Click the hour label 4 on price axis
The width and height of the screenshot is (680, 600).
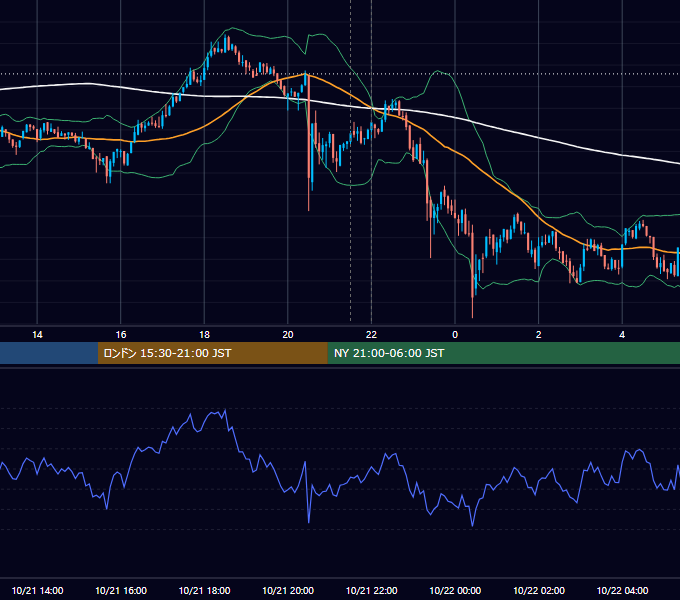click(622, 335)
